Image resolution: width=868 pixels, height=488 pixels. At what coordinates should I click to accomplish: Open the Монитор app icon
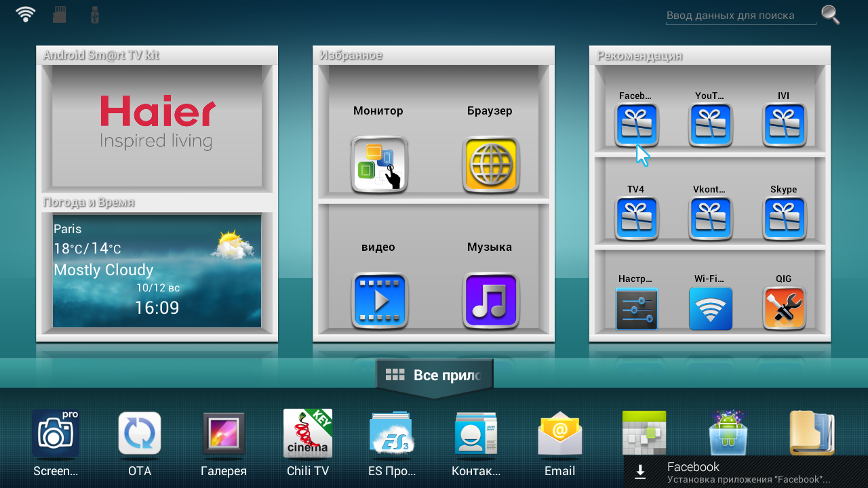pyautogui.click(x=379, y=165)
